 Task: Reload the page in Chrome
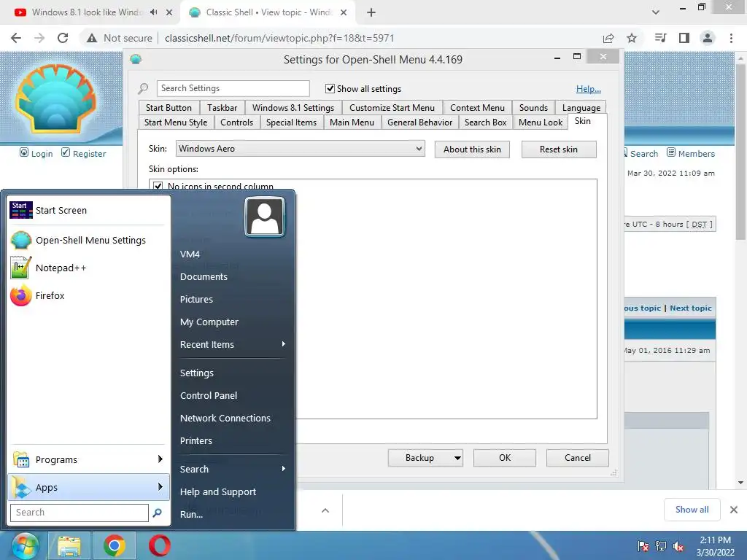tap(63, 38)
